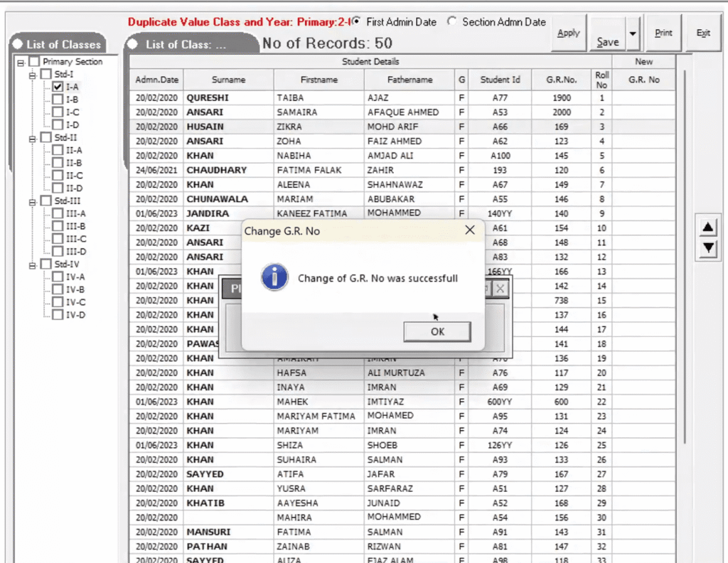Click the List of Classes bullet icon
This screenshot has width=728, height=563.
pos(17,44)
